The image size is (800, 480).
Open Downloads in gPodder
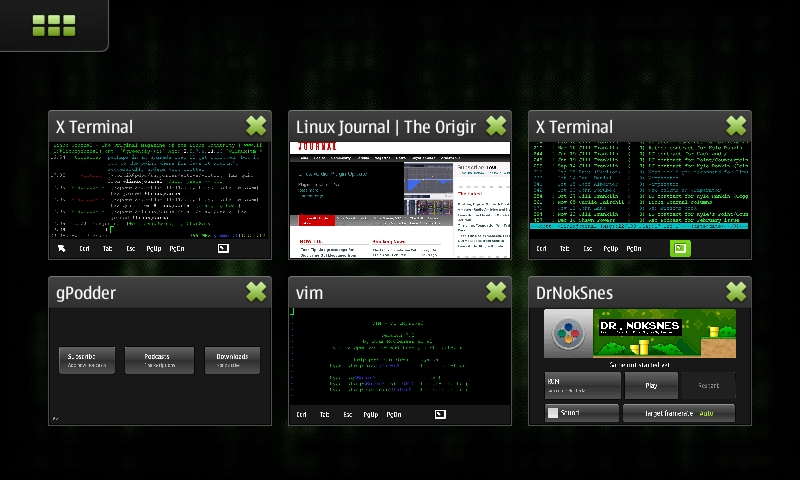(232, 360)
